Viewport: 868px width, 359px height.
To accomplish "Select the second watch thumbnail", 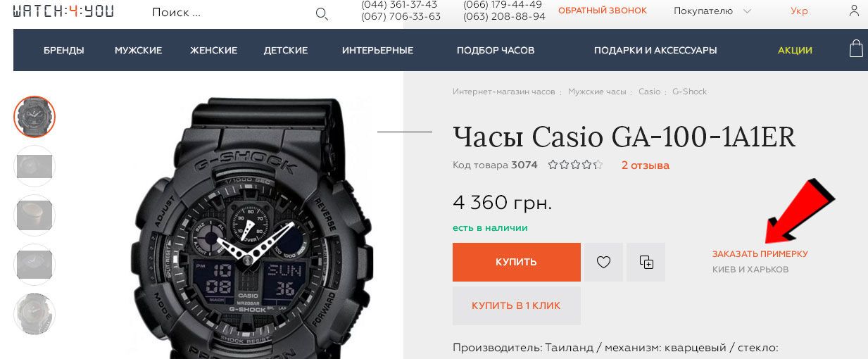I will 34,166.
